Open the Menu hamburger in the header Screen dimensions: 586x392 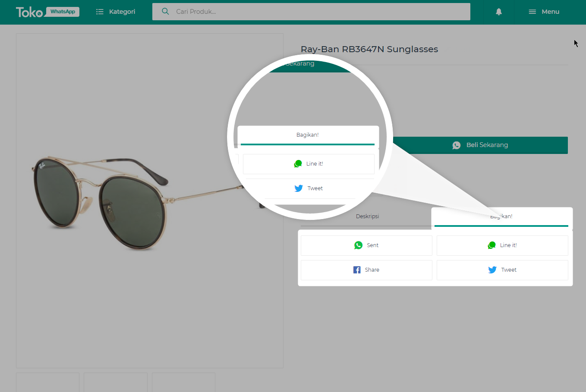[544, 12]
